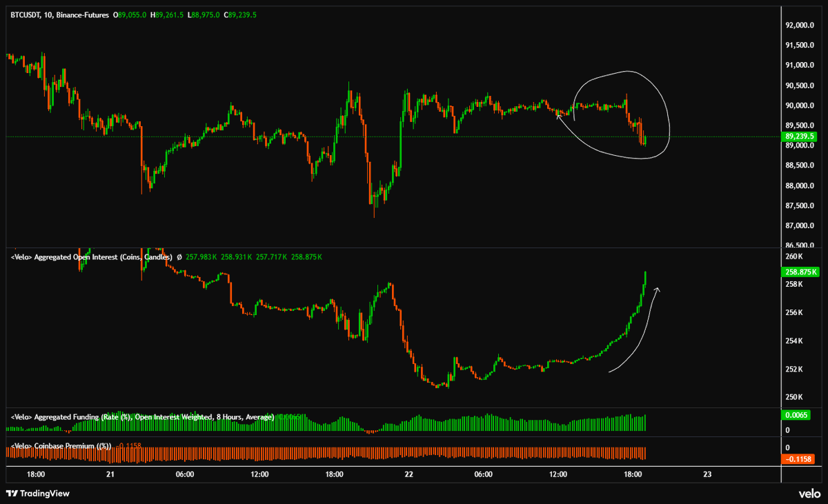Click the 22 date label on time axis
The image size is (828, 504).
point(409,474)
